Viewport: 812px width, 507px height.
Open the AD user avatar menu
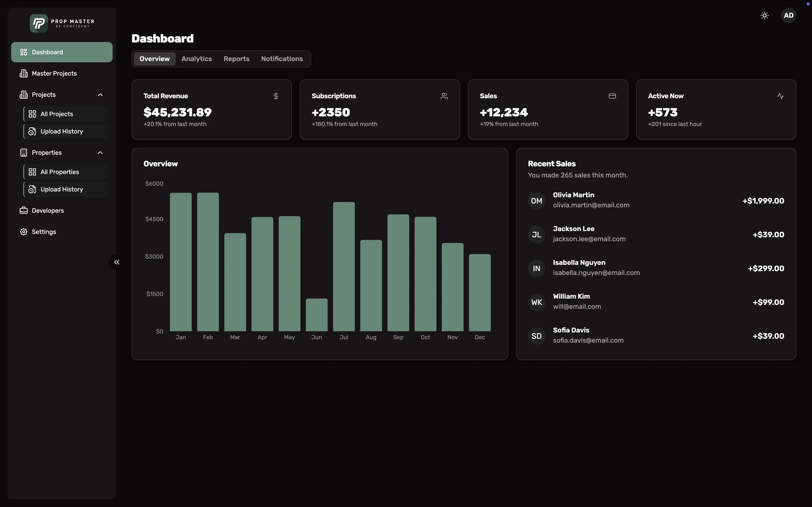788,15
